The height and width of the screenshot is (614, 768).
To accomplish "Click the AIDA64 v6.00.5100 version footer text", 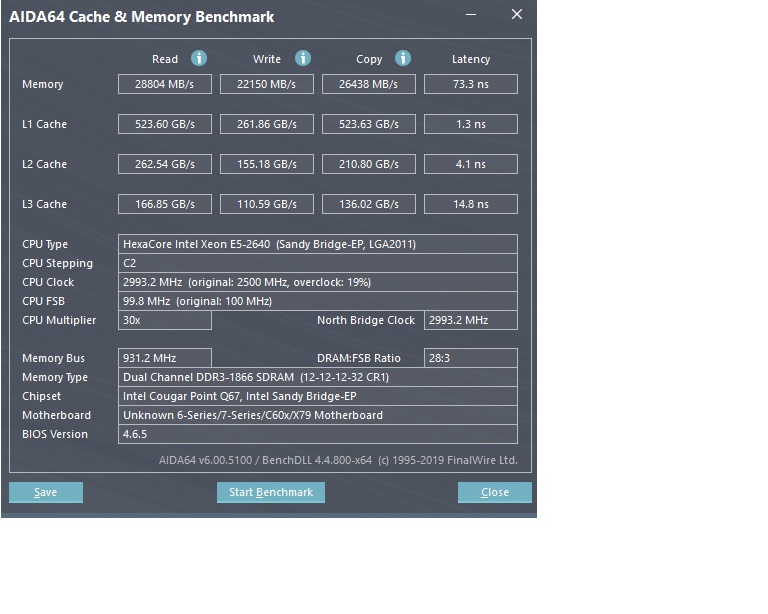I will click(x=338, y=460).
